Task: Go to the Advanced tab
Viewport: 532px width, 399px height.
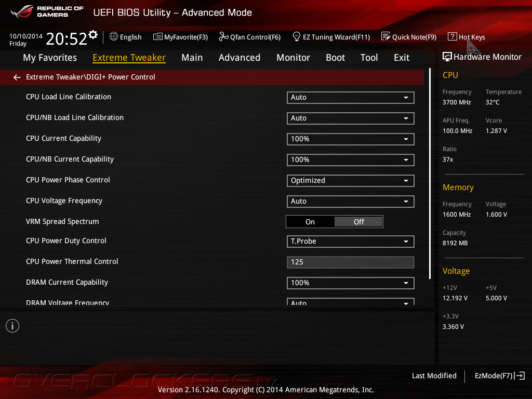Action: 239,58
